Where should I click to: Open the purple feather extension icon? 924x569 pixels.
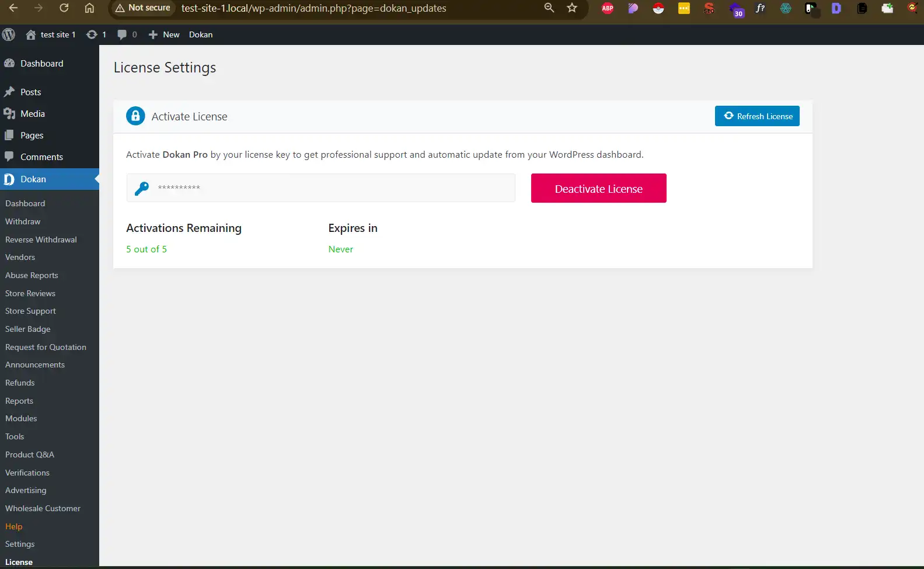[633, 8]
